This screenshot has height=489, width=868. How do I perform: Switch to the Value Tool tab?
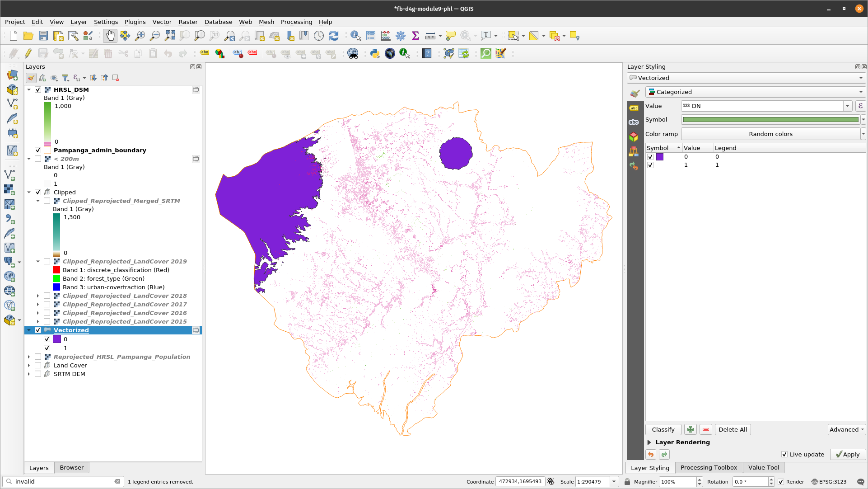point(764,468)
